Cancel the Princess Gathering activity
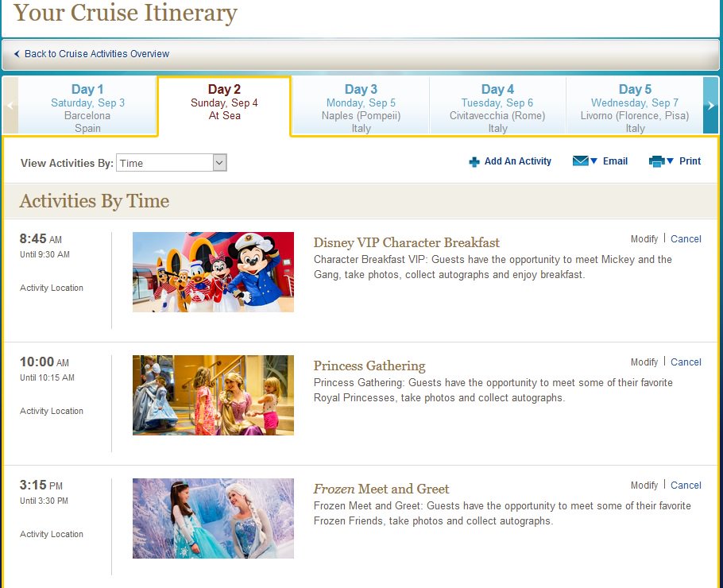This screenshot has height=588, width=723. [686, 362]
